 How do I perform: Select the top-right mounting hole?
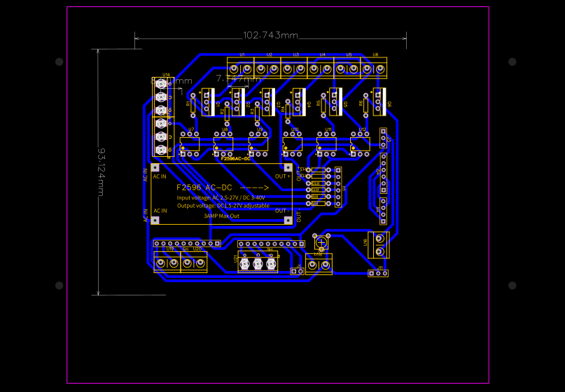512,62
